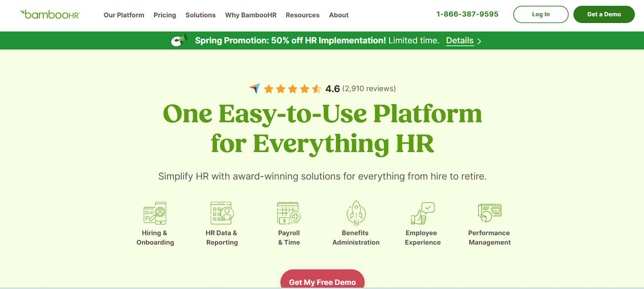Click the Employee Experience thumbs-up icon
The width and height of the screenshot is (644, 289).
pos(423,213)
